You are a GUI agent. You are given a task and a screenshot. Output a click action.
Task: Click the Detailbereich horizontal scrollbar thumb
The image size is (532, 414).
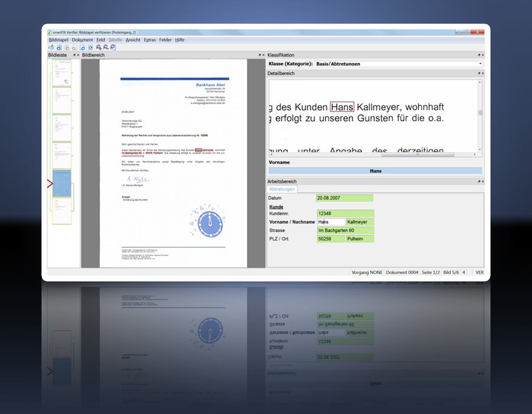[418, 154]
